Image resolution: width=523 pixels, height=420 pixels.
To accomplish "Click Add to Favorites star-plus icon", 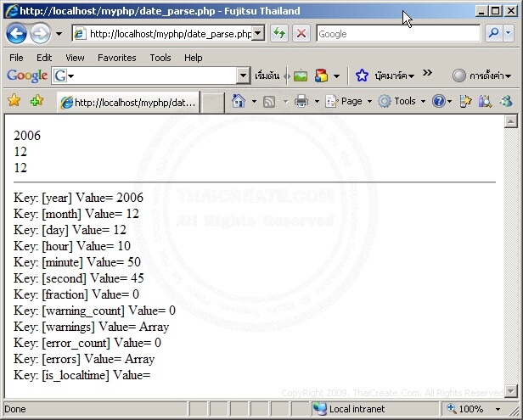I will 37,100.
